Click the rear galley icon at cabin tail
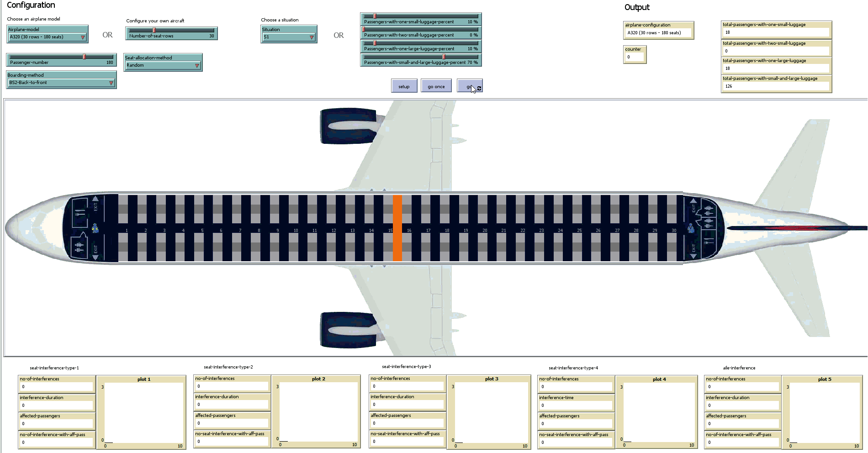This screenshot has width=868, height=453. [709, 241]
